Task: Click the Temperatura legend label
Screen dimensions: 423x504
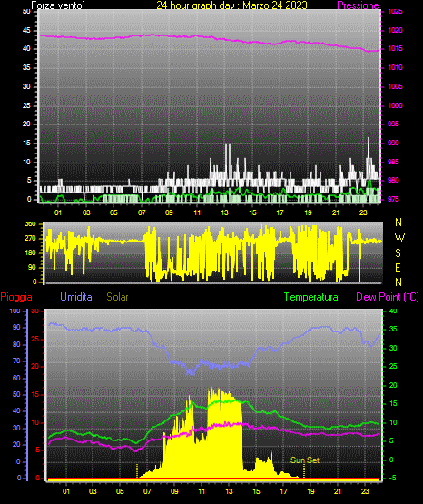Action: pos(311,297)
